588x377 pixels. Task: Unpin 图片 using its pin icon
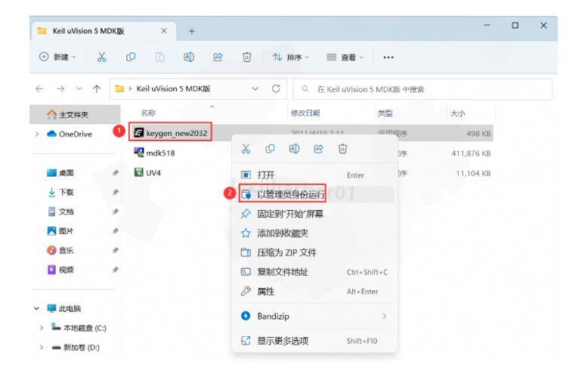pos(115,231)
